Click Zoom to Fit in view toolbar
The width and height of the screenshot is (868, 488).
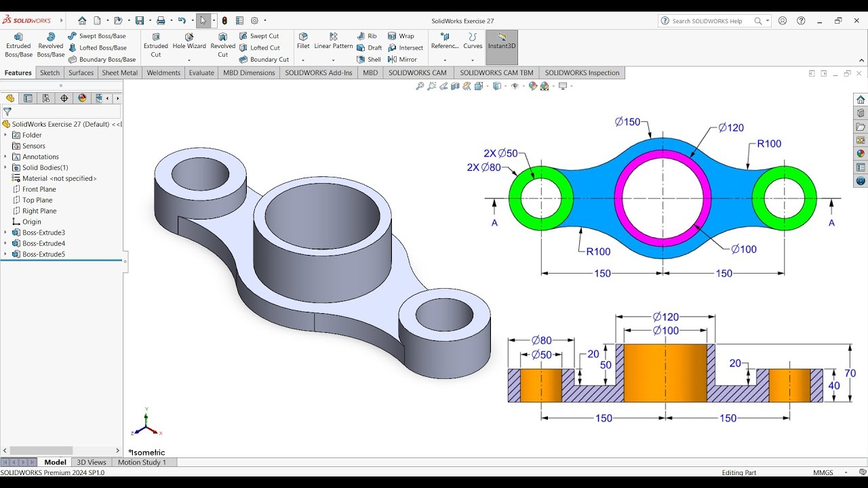click(420, 86)
